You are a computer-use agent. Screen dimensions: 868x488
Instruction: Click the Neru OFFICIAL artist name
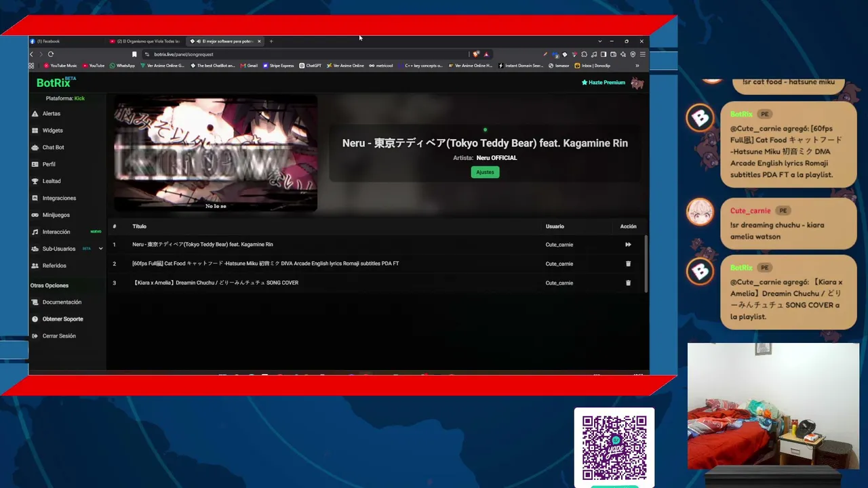pyautogui.click(x=496, y=158)
